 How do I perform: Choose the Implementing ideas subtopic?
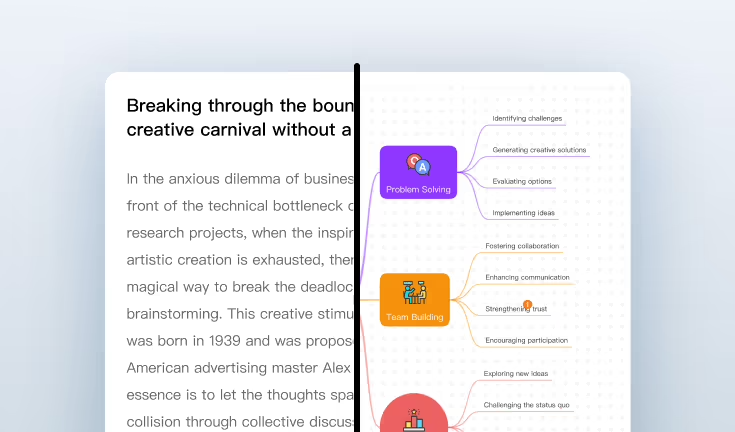click(x=523, y=213)
